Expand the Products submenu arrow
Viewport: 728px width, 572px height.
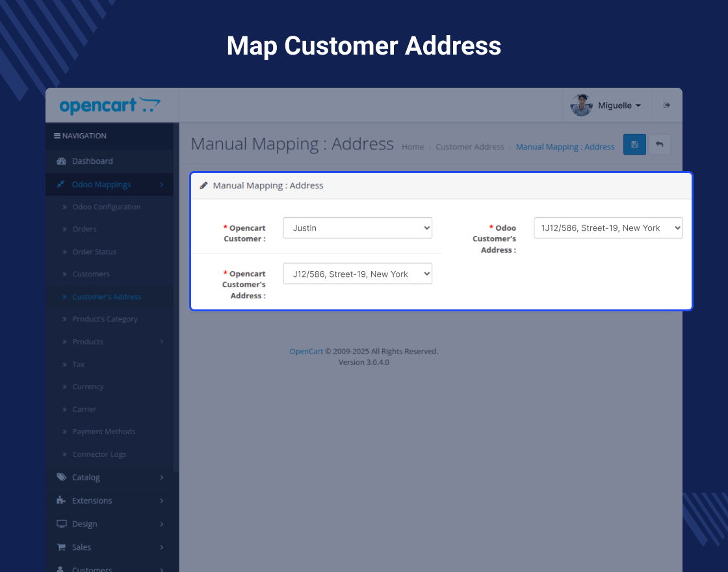[162, 342]
